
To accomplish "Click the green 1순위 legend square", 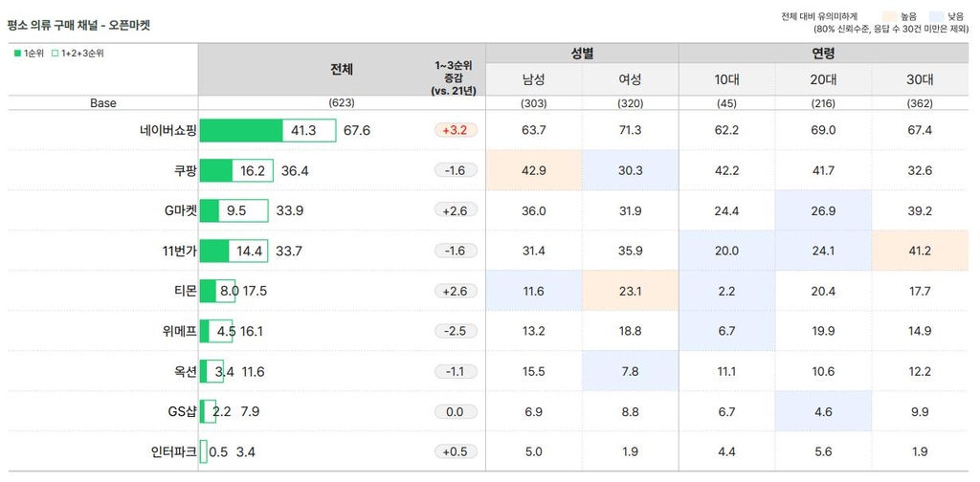I will 17,54.
